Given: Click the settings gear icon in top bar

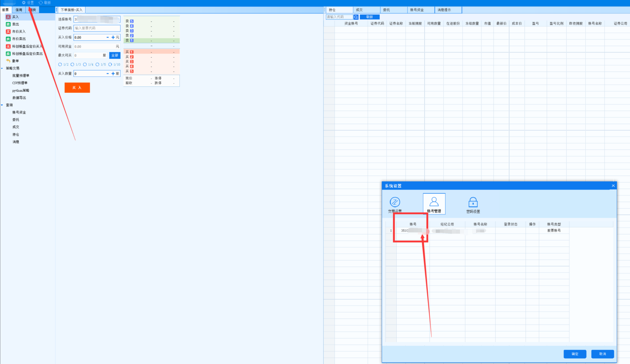Looking at the screenshot, I should point(24,3).
